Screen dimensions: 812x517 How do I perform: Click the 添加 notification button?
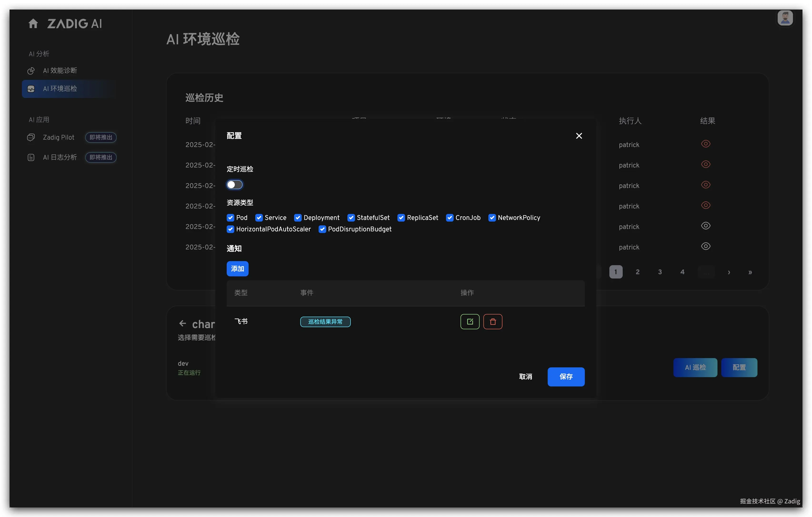coord(237,269)
